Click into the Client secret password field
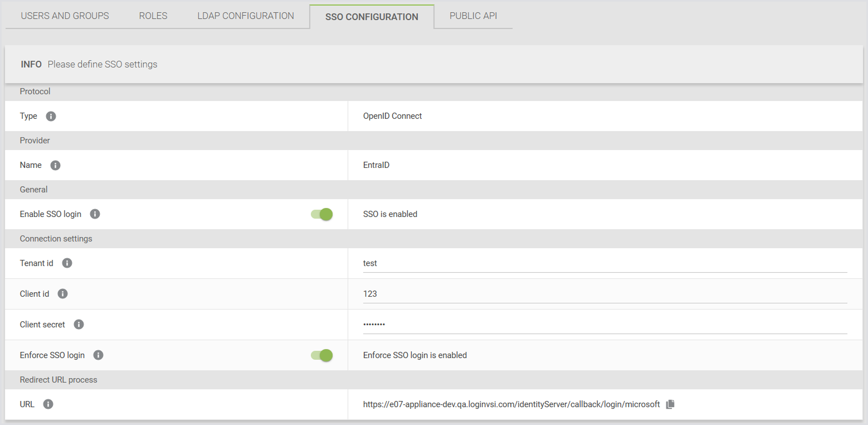This screenshot has height=425, width=868. (x=604, y=325)
